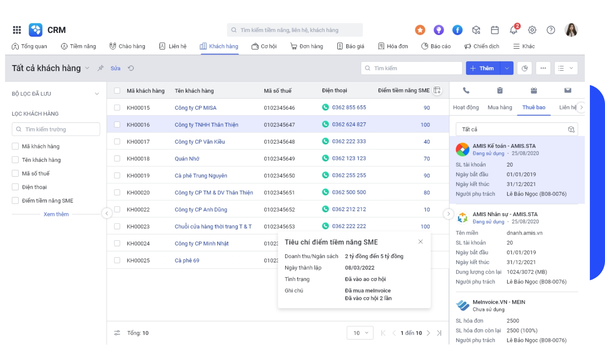Open customer Công ty CP MISA
Image resolution: width=605 pixels, height=364 pixels.
pyautogui.click(x=195, y=108)
